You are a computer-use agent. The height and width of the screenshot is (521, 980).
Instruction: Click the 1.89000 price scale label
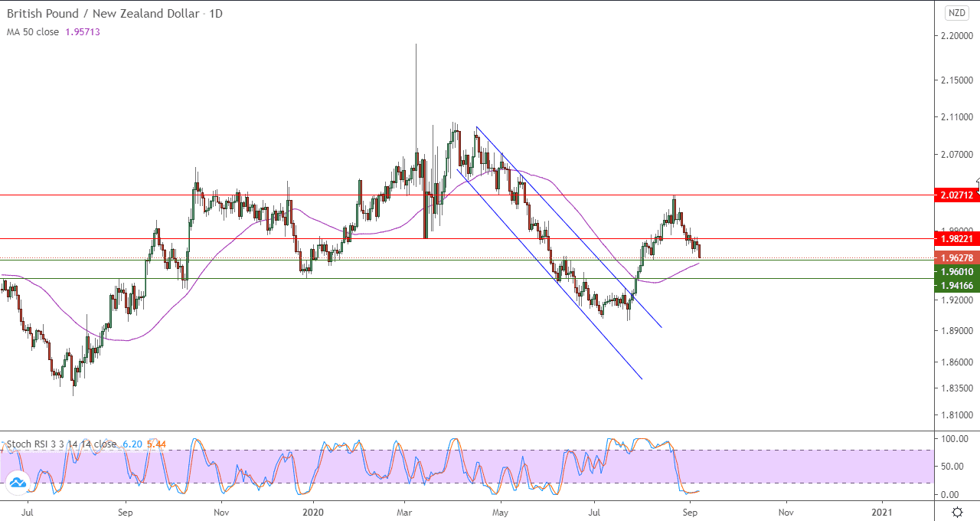point(957,331)
